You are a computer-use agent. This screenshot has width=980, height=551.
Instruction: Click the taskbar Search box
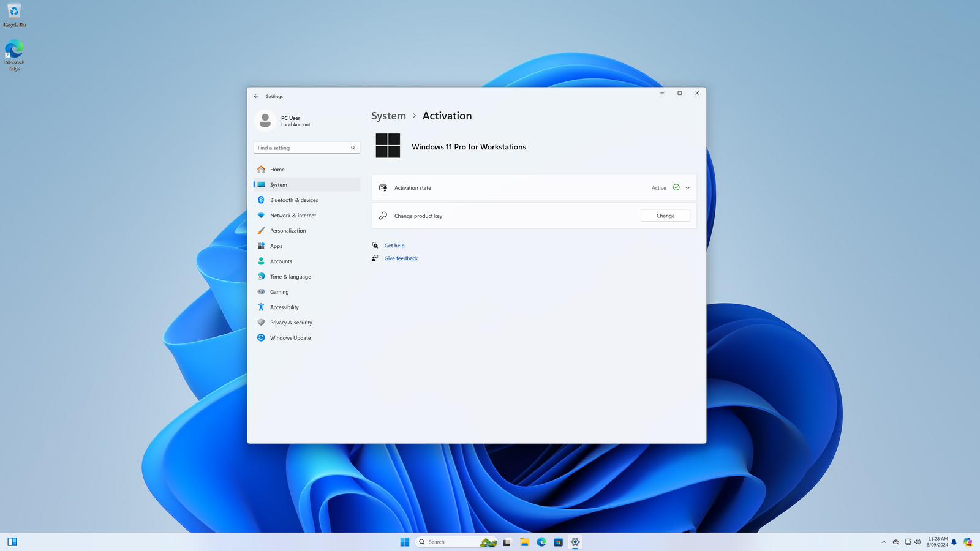456,542
